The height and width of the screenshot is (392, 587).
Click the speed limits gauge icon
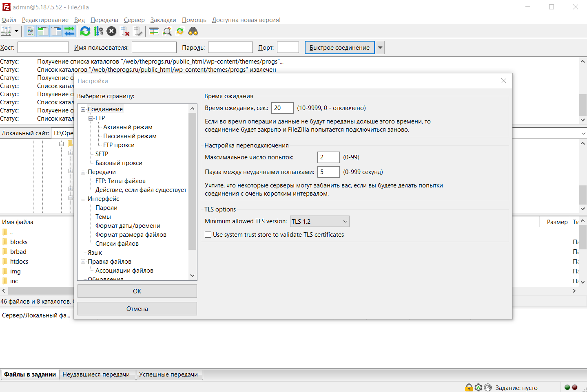pos(487,388)
